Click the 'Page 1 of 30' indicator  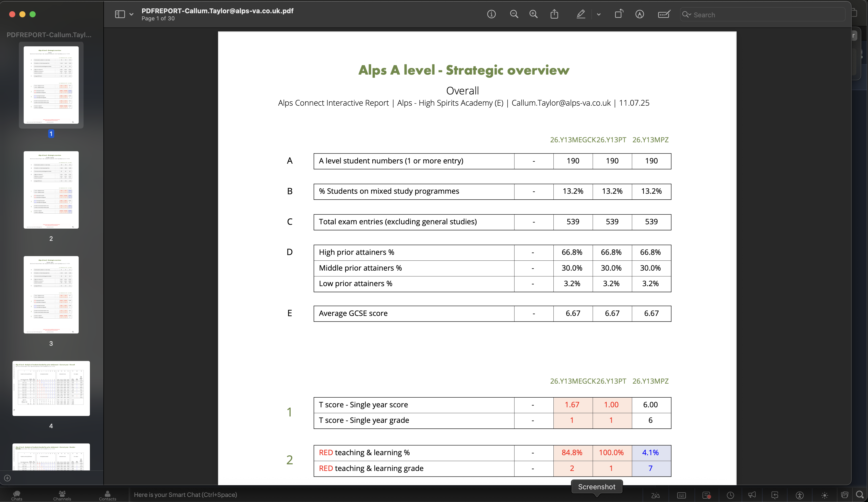pos(158,19)
